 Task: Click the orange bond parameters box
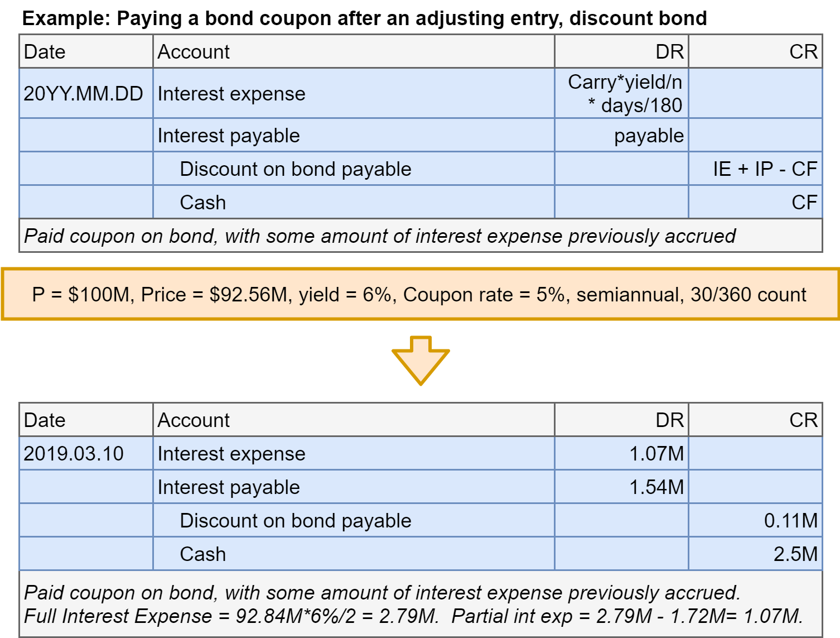(x=420, y=294)
